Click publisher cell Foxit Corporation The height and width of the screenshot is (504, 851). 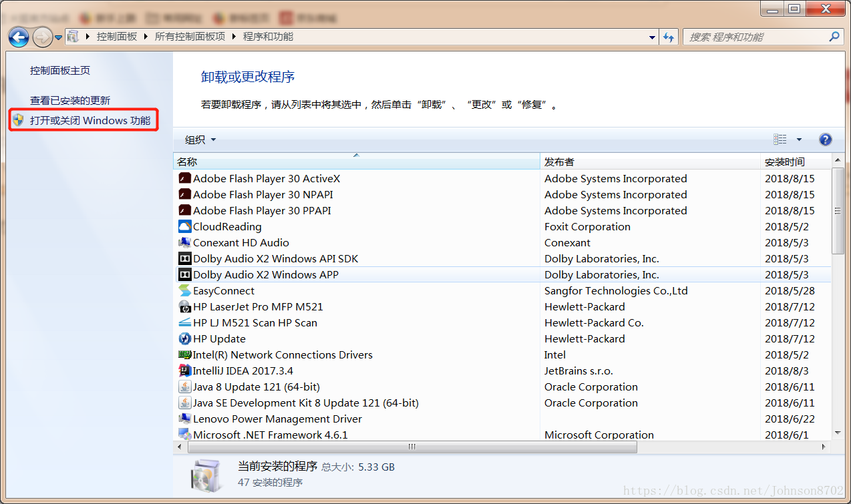click(x=587, y=226)
